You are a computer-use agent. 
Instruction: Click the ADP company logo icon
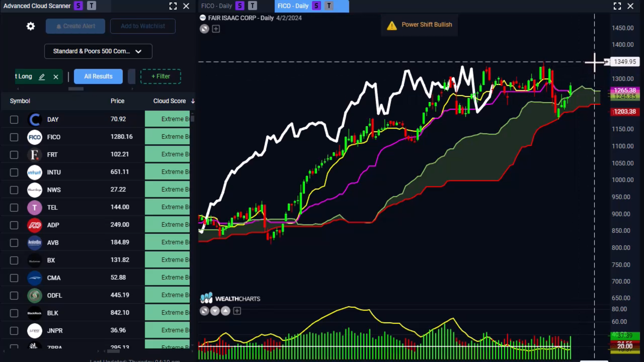click(35, 225)
